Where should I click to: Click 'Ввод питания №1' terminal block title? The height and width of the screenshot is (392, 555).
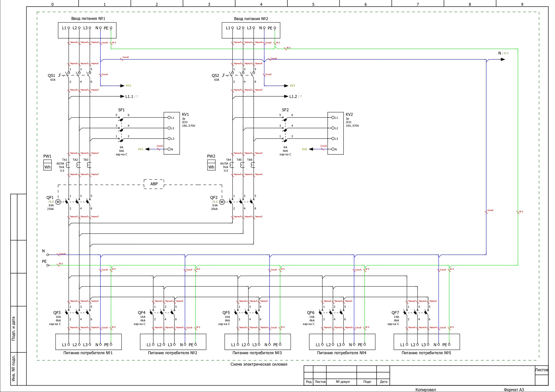88,19
